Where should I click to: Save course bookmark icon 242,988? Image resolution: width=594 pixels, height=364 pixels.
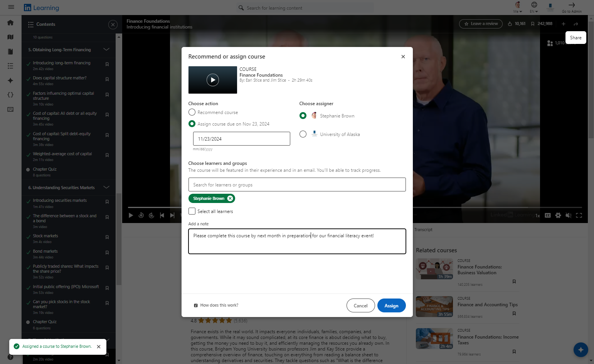tap(533, 24)
